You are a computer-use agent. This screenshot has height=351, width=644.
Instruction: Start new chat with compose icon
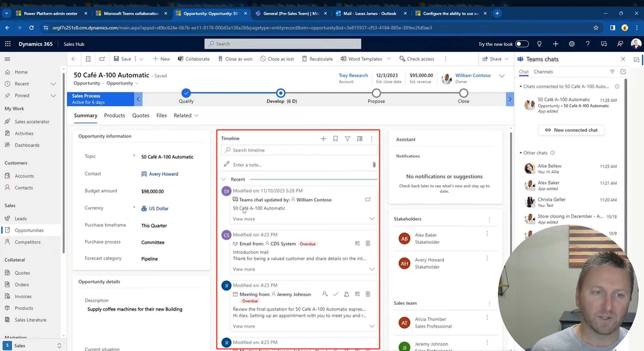pyautogui.click(x=623, y=71)
